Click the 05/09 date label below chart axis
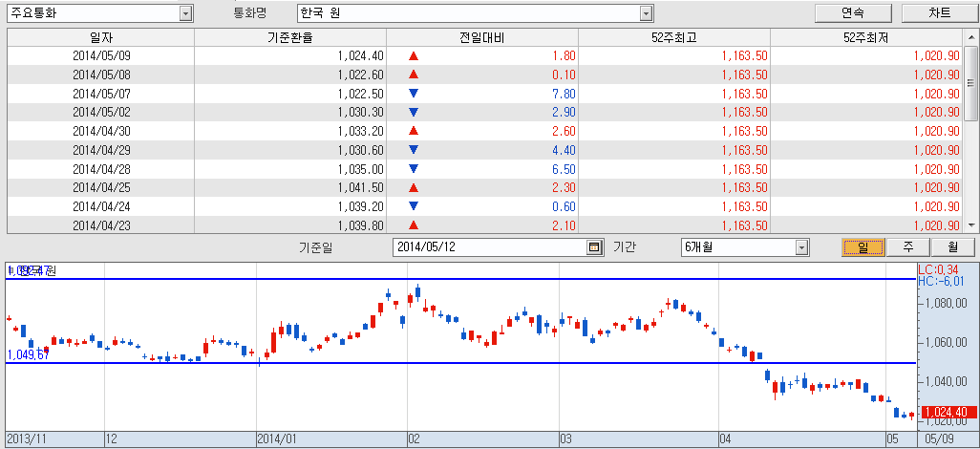The width and height of the screenshot is (980, 449). click(939, 439)
